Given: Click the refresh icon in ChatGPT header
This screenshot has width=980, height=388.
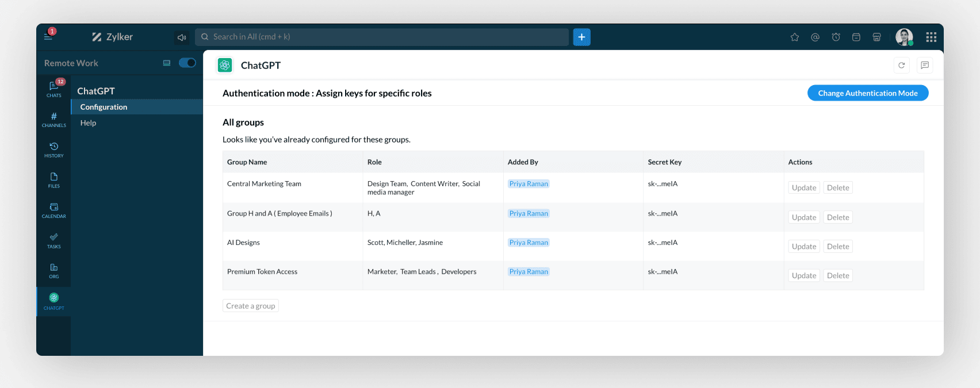Looking at the screenshot, I should [x=901, y=66].
